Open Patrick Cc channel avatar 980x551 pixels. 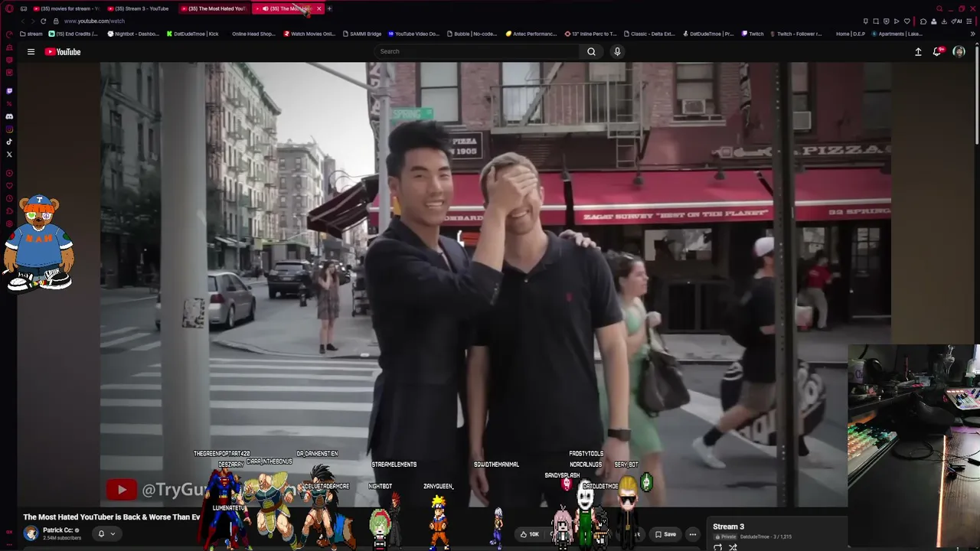[x=31, y=533]
